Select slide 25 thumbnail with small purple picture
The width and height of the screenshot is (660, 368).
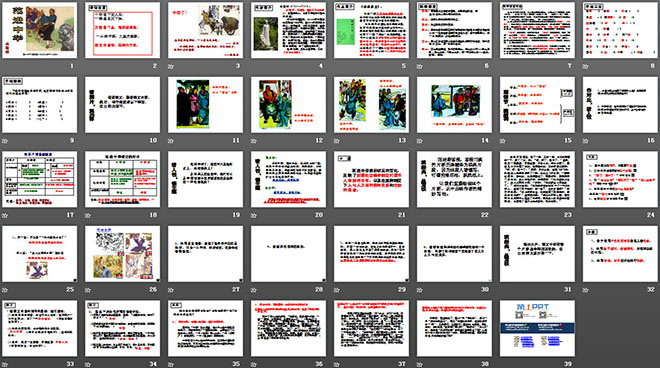[x=40, y=253]
